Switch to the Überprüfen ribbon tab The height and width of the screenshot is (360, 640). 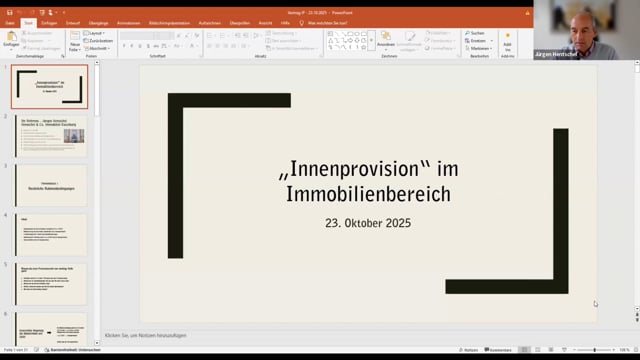click(x=240, y=23)
